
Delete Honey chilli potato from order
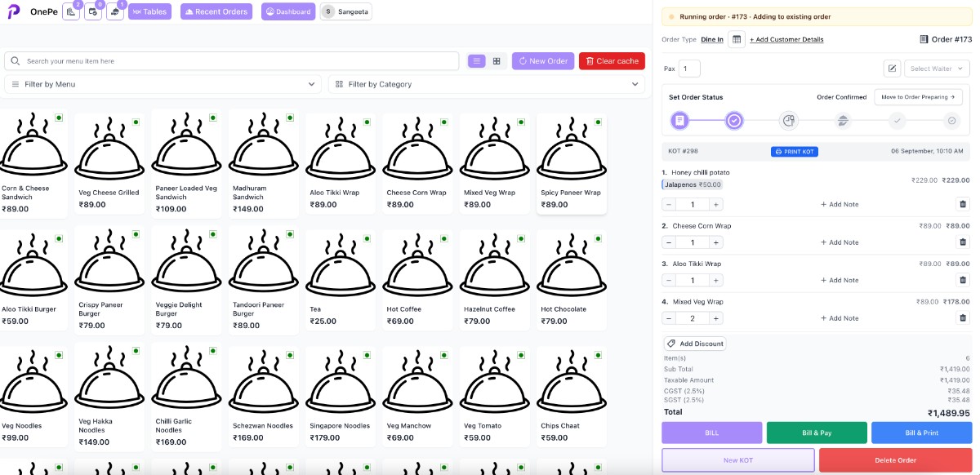pos(962,204)
